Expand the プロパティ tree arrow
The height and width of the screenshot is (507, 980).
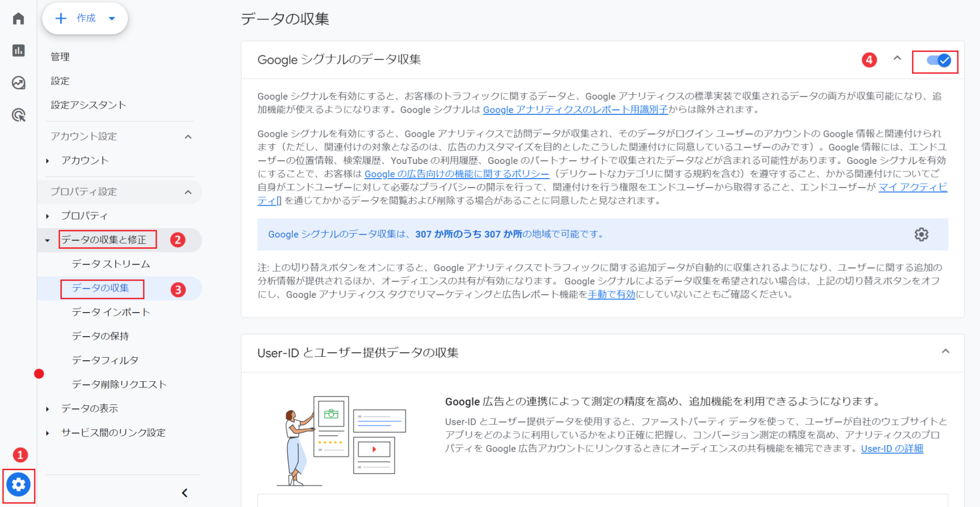(x=47, y=216)
